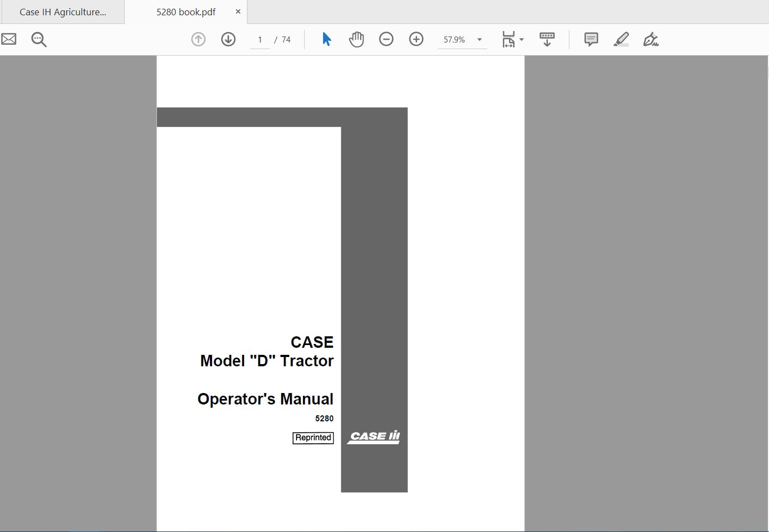Screen dimensions: 769x532
Task: Click the fit page width icon
Action: tap(508, 39)
